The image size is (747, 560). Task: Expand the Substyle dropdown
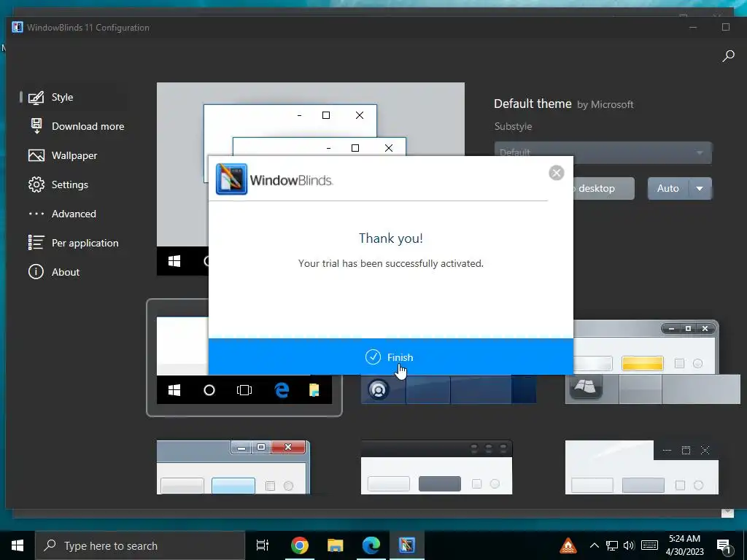click(603, 153)
